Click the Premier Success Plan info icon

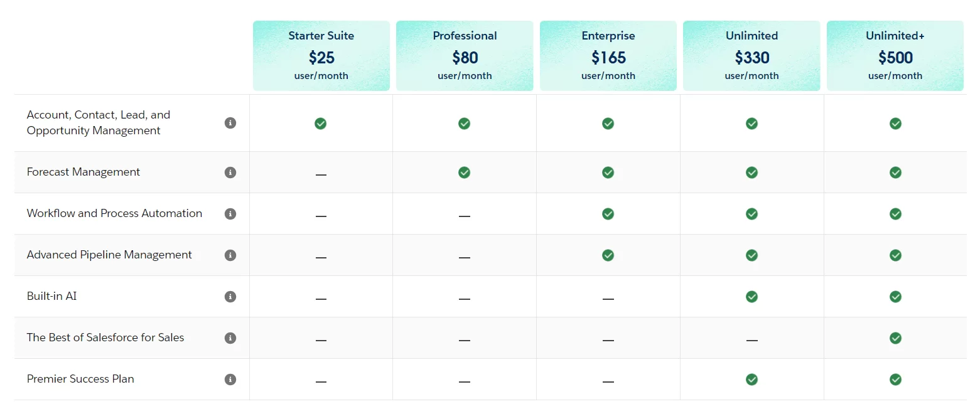pyautogui.click(x=230, y=379)
